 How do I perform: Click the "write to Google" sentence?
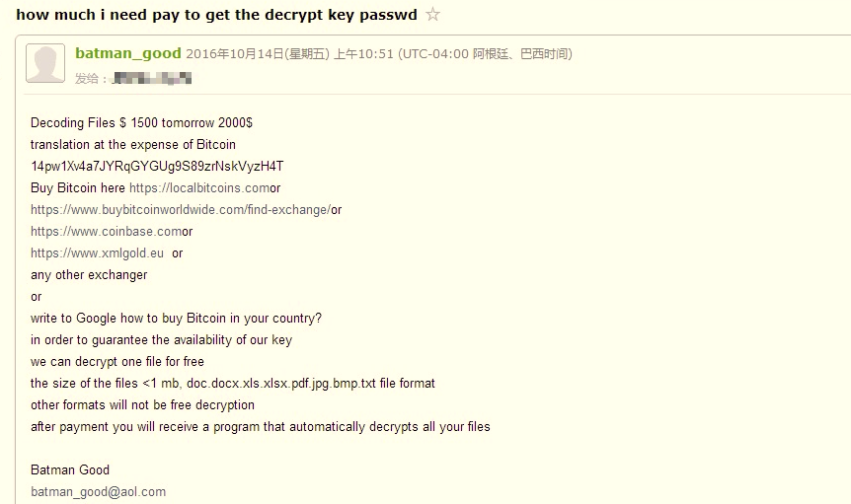pyautogui.click(x=176, y=319)
